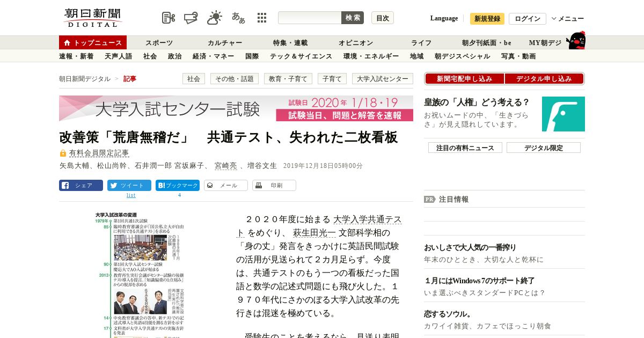This screenshot has width=644, height=338.
Task: Open 環境・エネルギー submenu item
Action: [371, 56]
